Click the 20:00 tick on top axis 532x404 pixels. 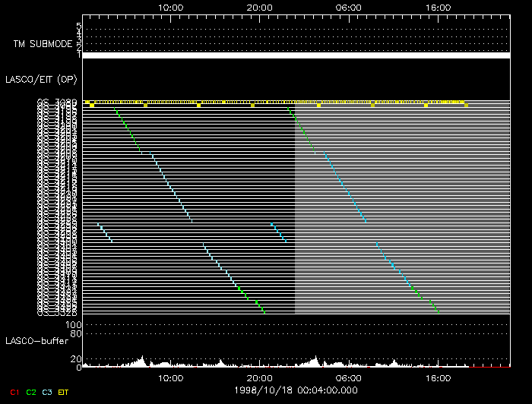(259, 7)
